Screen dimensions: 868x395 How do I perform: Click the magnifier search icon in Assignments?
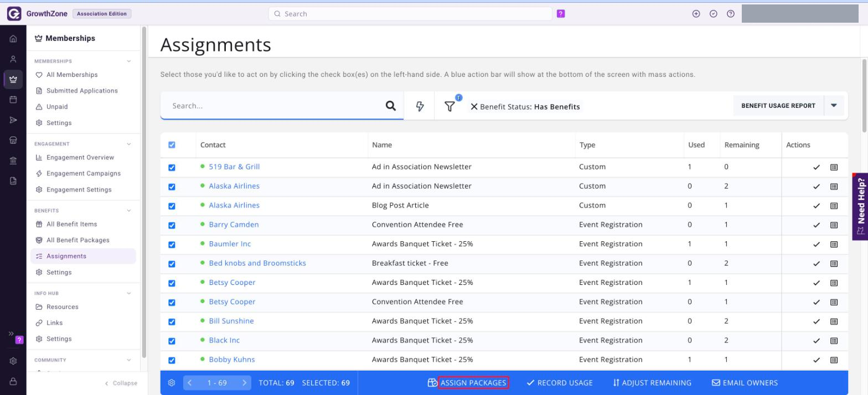point(391,106)
